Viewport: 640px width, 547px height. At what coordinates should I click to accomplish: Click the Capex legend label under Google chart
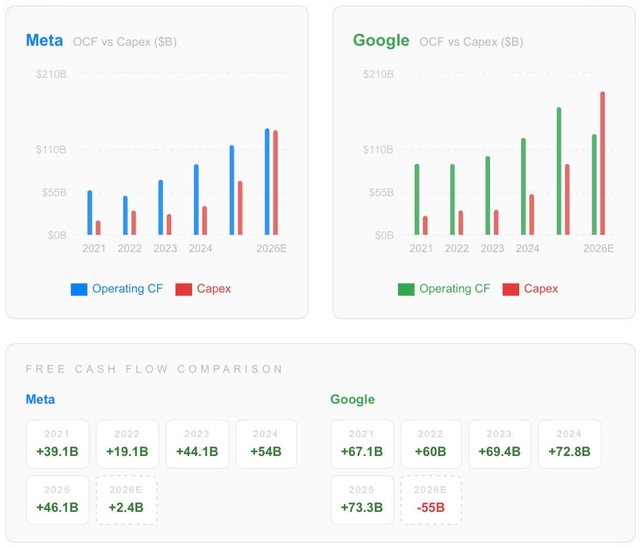click(x=541, y=289)
